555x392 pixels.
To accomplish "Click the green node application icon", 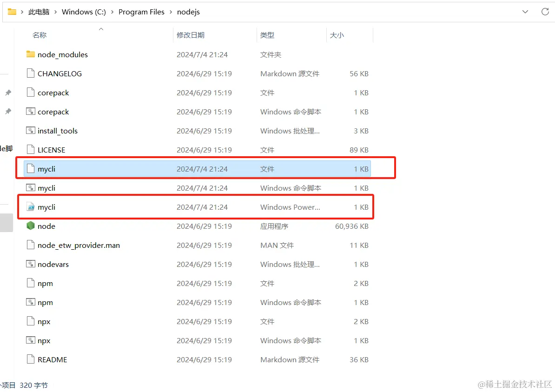I will point(31,226).
